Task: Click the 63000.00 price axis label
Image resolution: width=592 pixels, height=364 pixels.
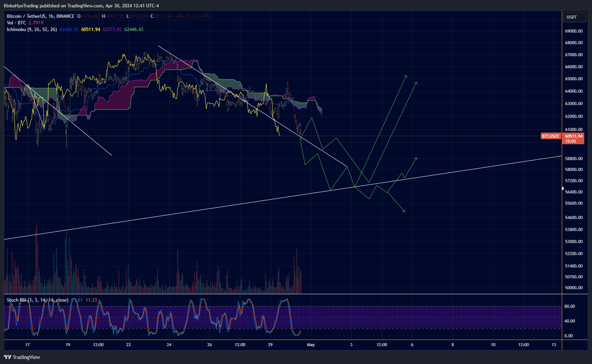Action: tap(574, 104)
